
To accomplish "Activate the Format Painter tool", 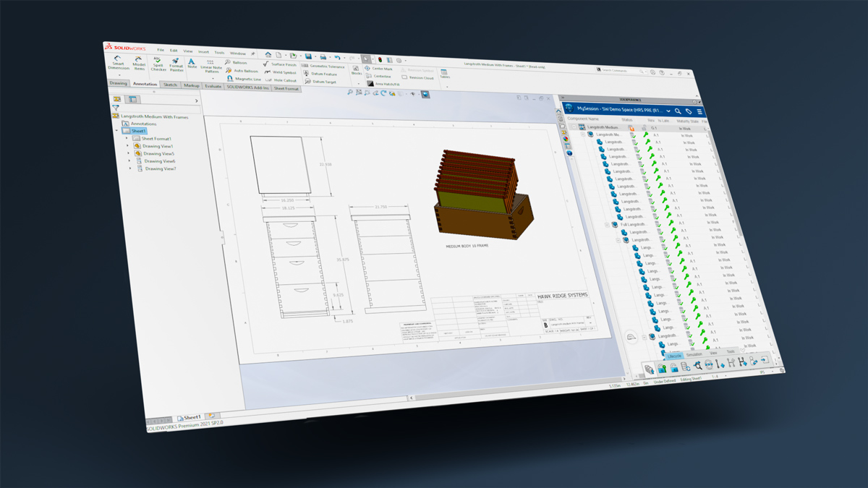I will 176,64.
